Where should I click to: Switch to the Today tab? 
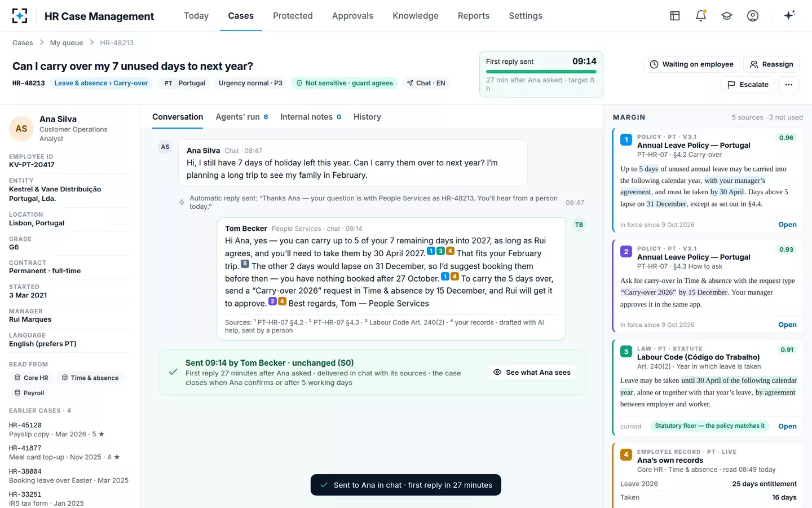(196, 16)
